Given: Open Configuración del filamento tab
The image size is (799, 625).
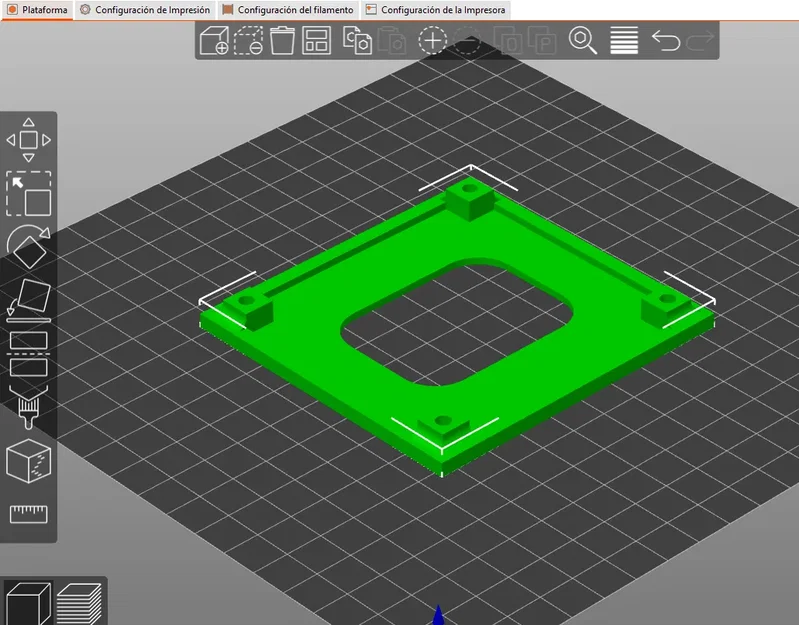Looking at the screenshot, I should pyautogui.click(x=288, y=10).
